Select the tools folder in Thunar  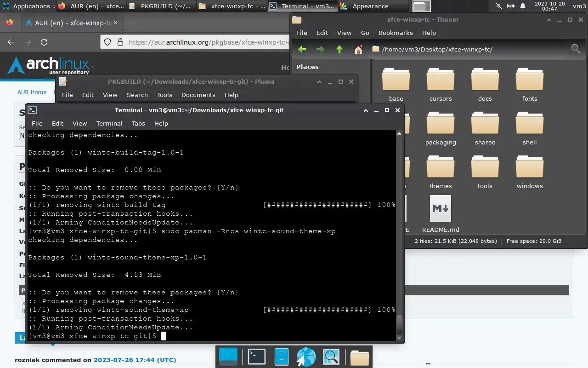tap(485, 172)
